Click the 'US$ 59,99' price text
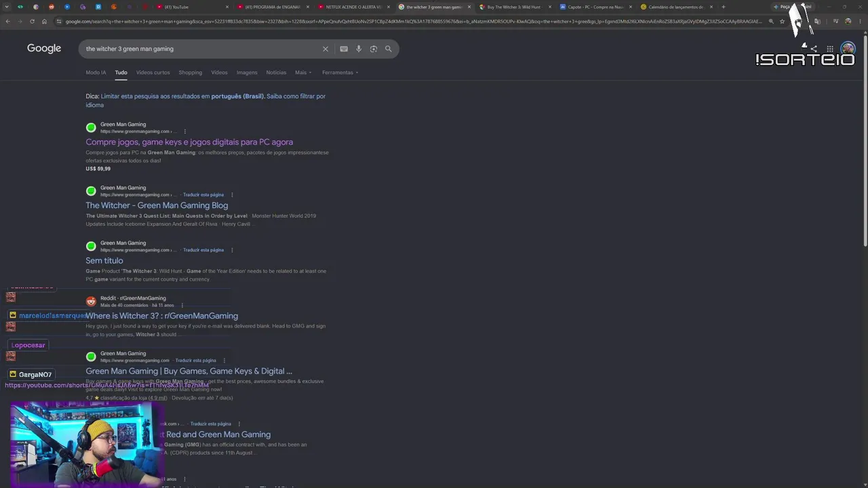This screenshot has height=488, width=868. pyautogui.click(x=98, y=169)
